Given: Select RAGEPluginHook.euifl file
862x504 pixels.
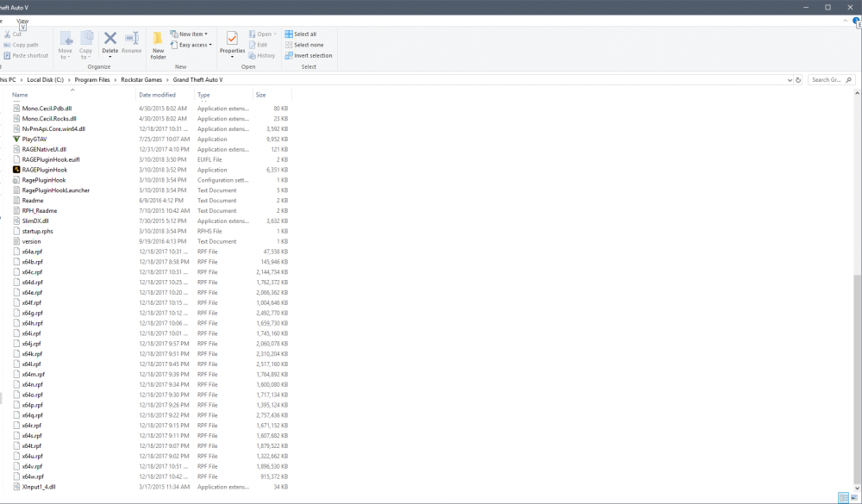Looking at the screenshot, I should 51,159.
